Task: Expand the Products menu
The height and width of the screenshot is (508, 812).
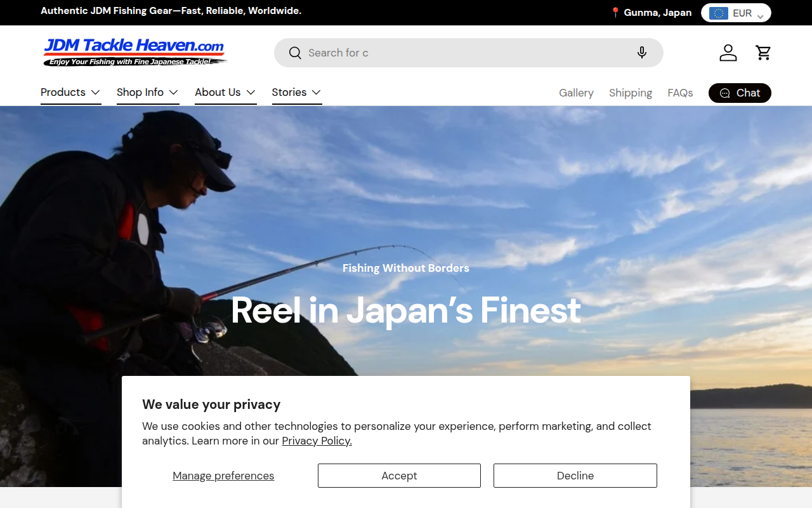Action: [70, 93]
